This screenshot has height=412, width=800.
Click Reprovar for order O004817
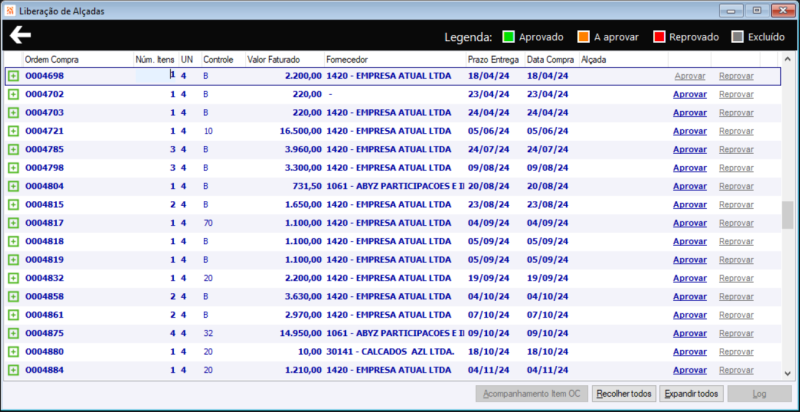736,223
